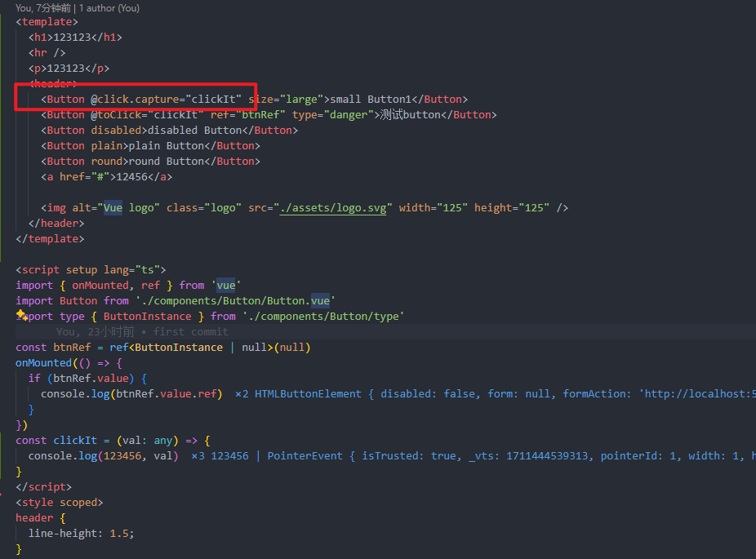
Task: Click 'btnRef' in the const declaration
Action: (x=72, y=348)
